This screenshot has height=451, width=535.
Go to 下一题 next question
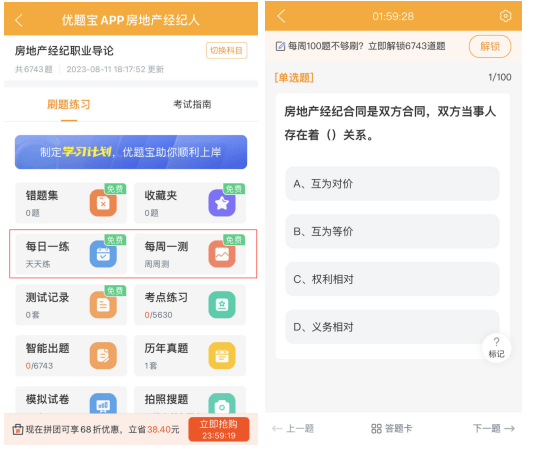pos(494,428)
